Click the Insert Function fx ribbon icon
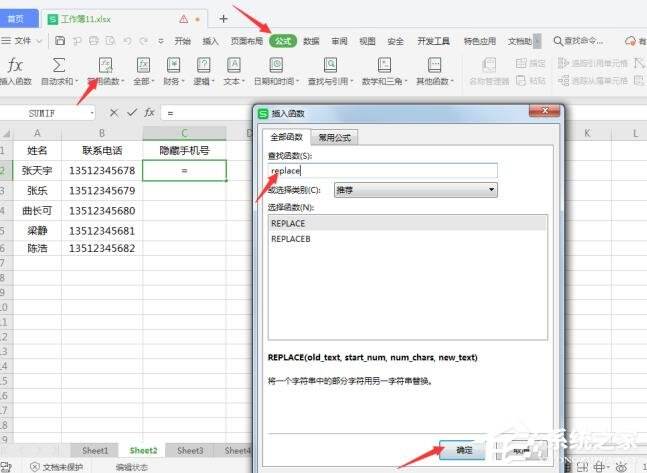 pos(15,65)
